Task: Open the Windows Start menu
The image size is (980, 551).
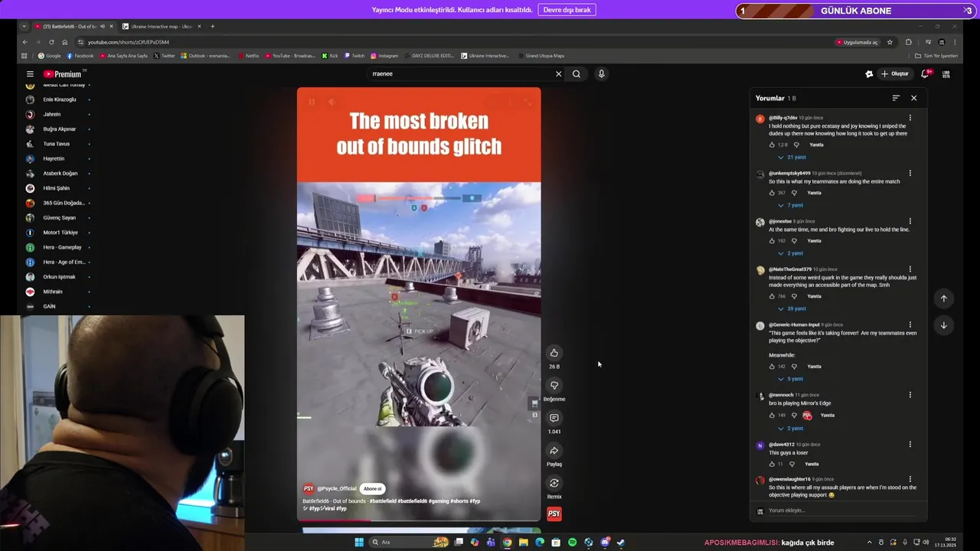Action: (x=359, y=543)
